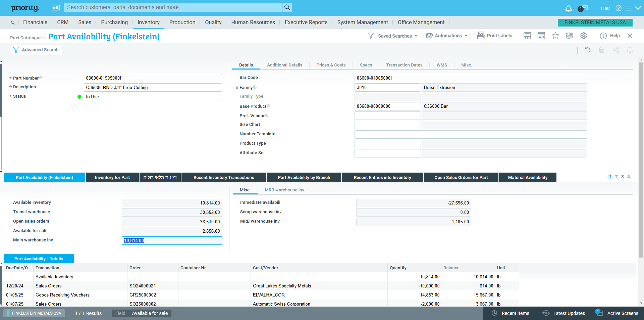The image size is (644, 320).
Task: Click the Main warehouse inv. field
Action: coord(172,240)
